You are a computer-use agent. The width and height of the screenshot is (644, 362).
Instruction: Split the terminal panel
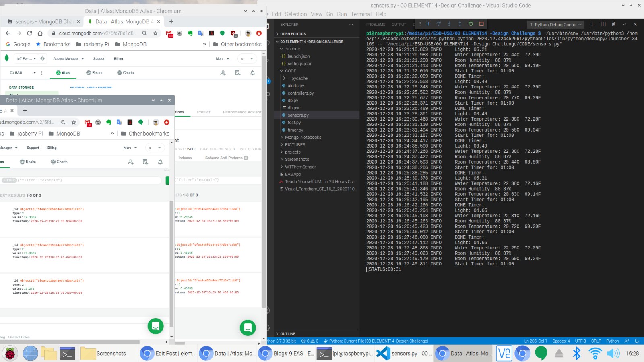603,24
